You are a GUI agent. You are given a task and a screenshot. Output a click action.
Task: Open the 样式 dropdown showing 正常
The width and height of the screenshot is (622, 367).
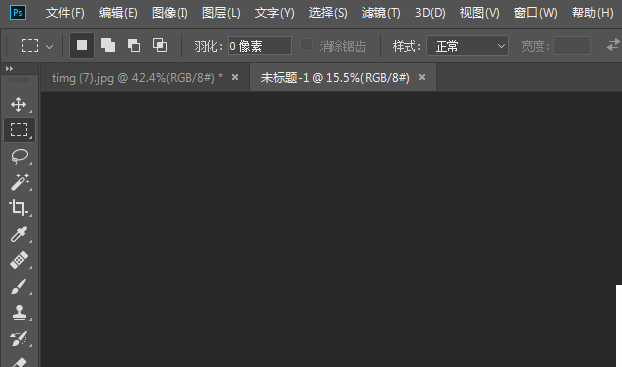(x=467, y=46)
